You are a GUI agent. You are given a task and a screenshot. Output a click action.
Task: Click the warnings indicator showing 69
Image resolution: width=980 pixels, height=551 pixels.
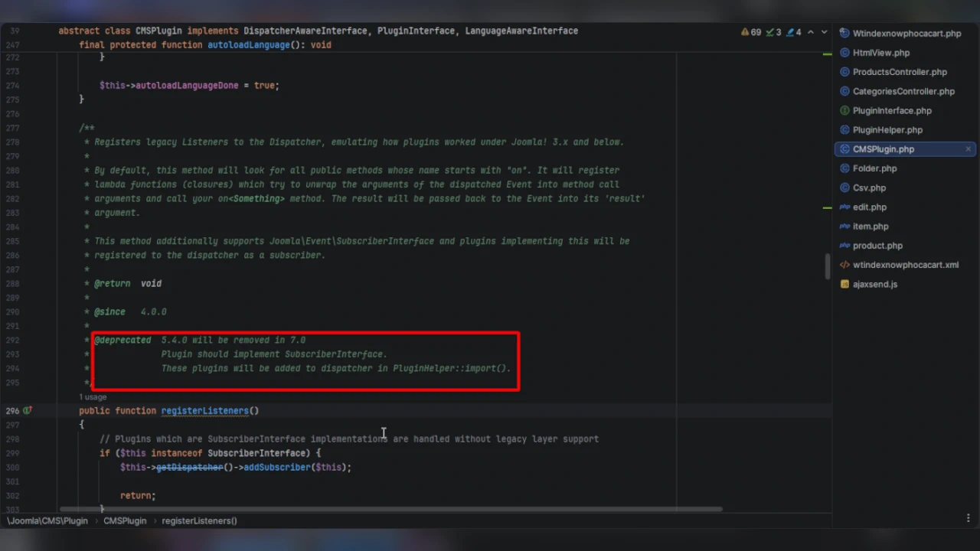coord(751,32)
